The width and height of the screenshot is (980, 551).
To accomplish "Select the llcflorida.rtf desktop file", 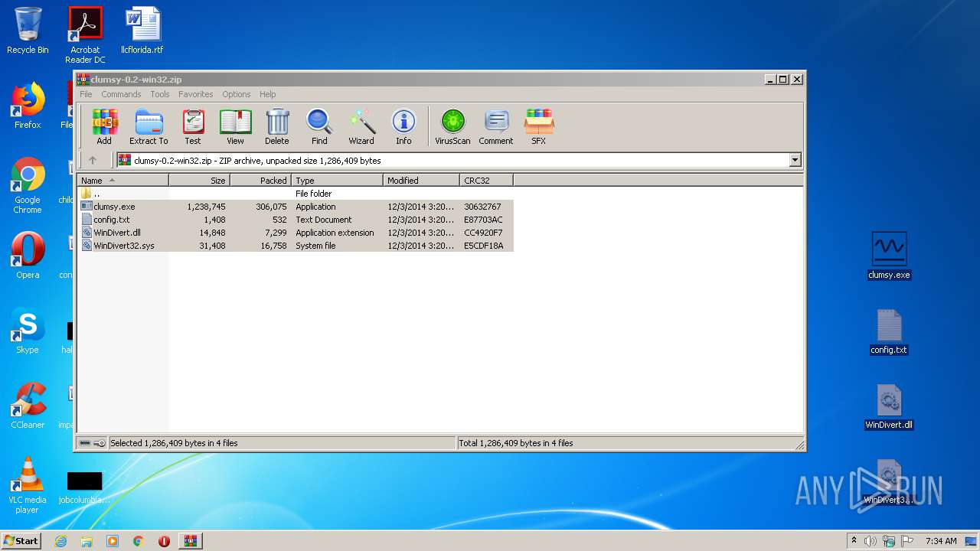I will point(142,31).
